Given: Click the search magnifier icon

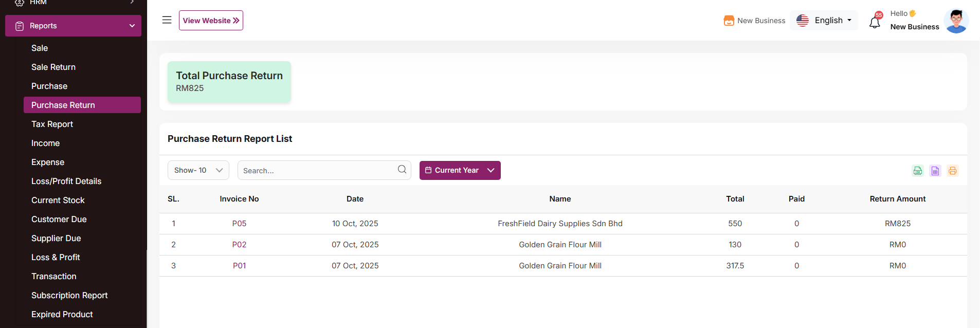Looking at the screenshot, I should (402, 170).
